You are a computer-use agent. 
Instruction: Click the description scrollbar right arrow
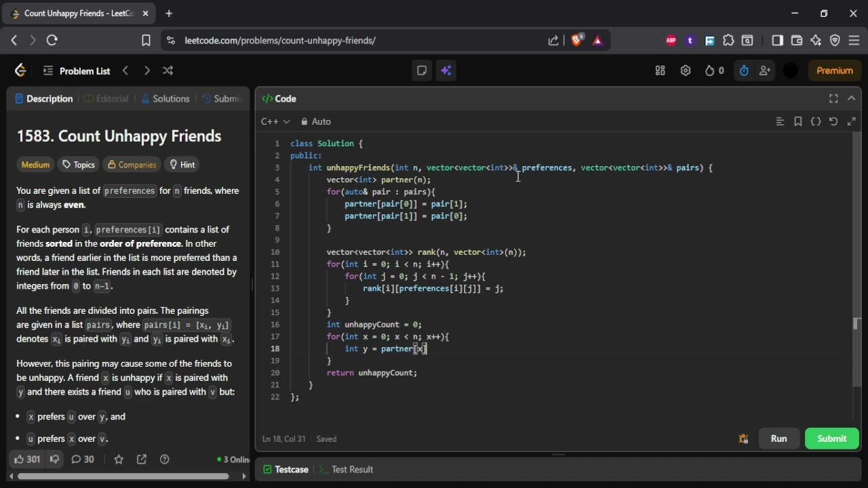[245, 476]
